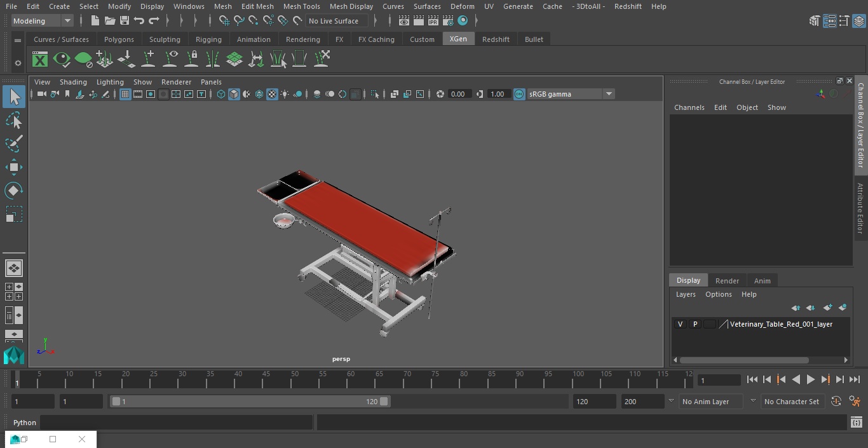Viewport: 868px width, 448px height.
Task: Choose the Rotate tool
Action: coord(13,191)
